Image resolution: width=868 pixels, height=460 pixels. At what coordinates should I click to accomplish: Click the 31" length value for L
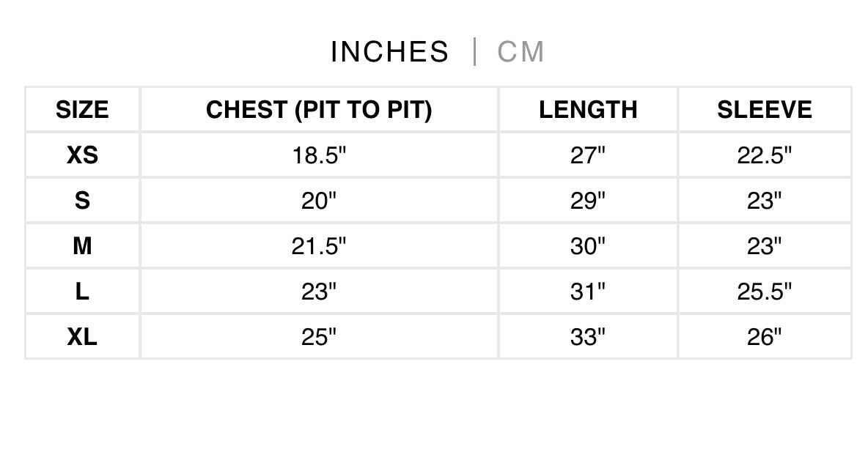point(588,292)
